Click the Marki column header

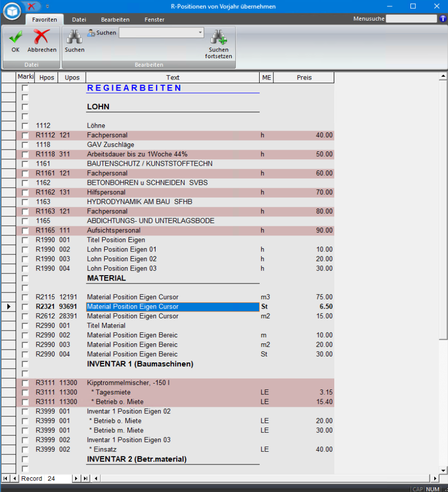tap(25, 77)
